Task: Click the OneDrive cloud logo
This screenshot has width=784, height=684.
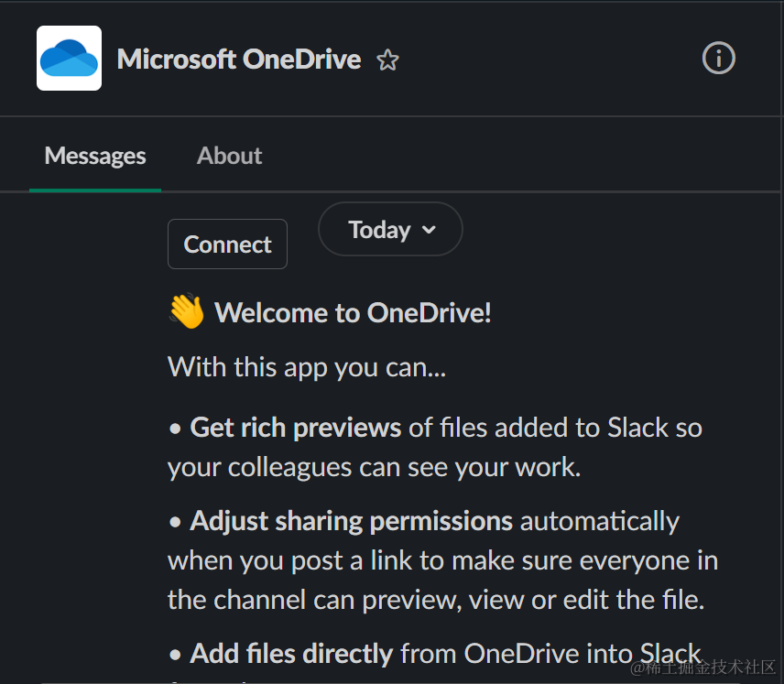Action: [69, 59]
